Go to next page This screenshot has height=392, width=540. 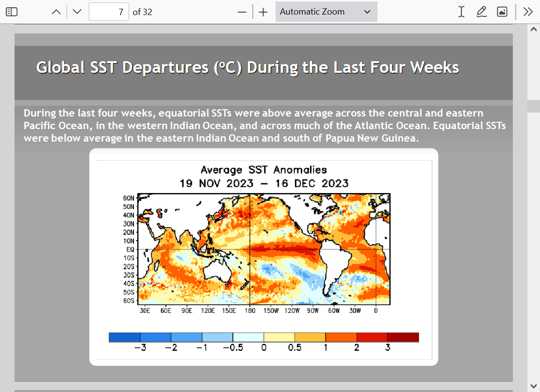tap(78, 12)
